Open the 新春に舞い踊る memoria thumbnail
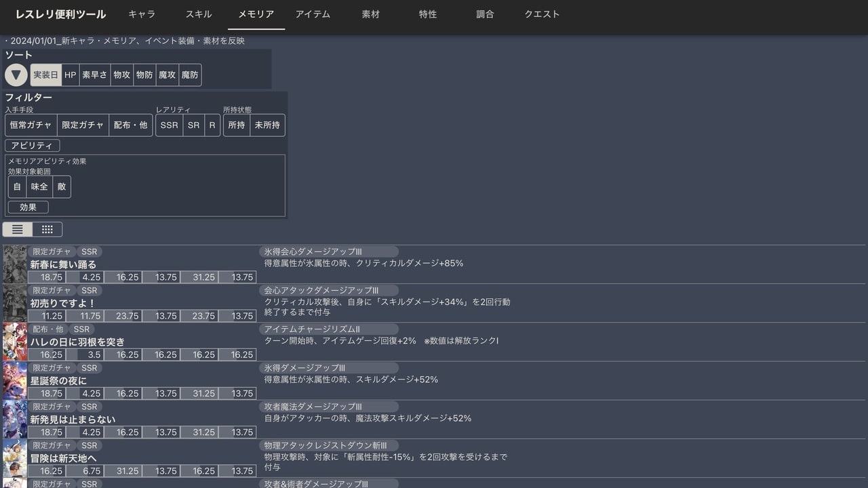Screen dimensions: 868x488 point(15,264)
